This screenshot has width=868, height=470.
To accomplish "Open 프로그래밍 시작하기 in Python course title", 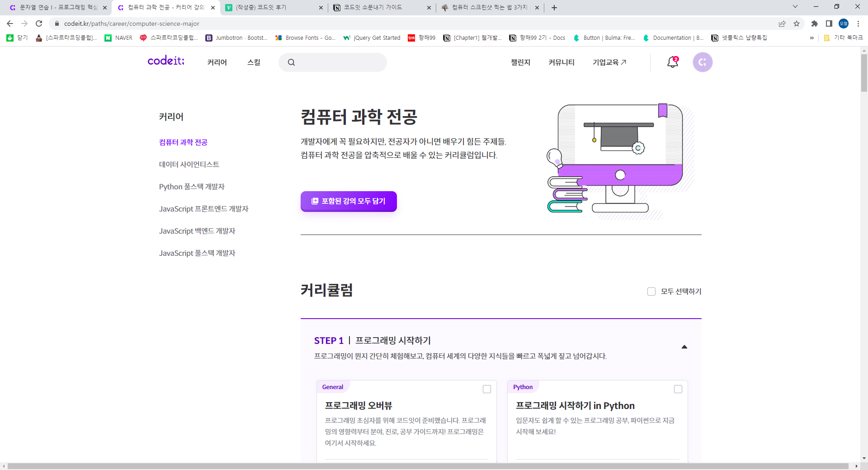I will pos(575,406).
